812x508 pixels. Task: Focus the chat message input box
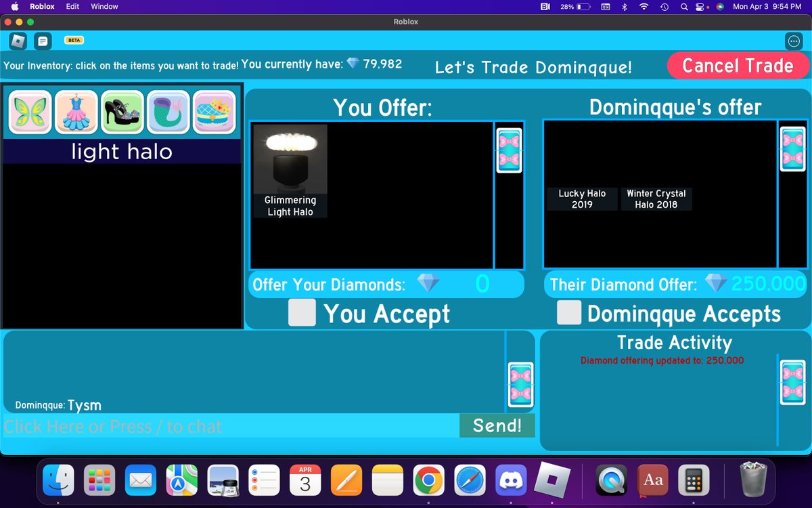231,426
